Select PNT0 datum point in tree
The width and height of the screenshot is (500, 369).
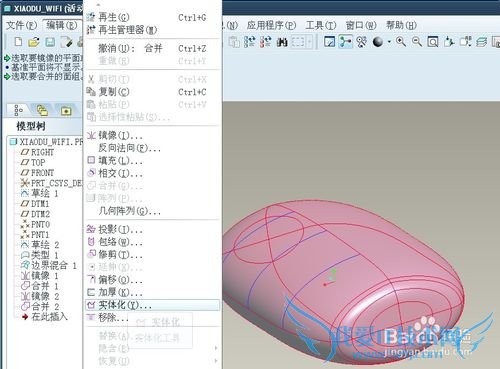35,224
